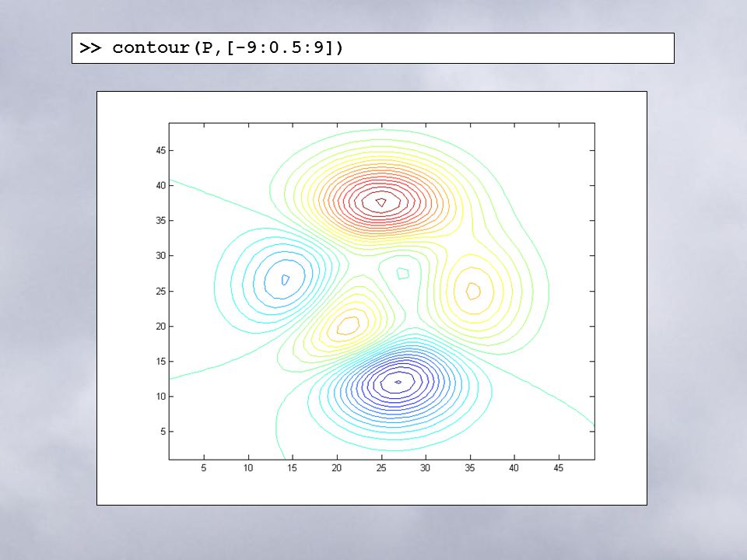
Task: Select x-axis tick label 15
Action: [292, 468]
